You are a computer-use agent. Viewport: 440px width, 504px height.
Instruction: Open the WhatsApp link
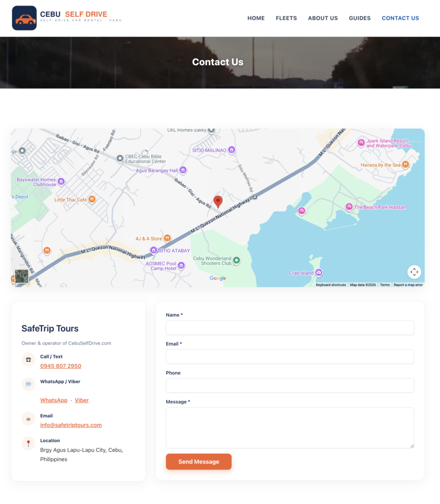point(54,400)
